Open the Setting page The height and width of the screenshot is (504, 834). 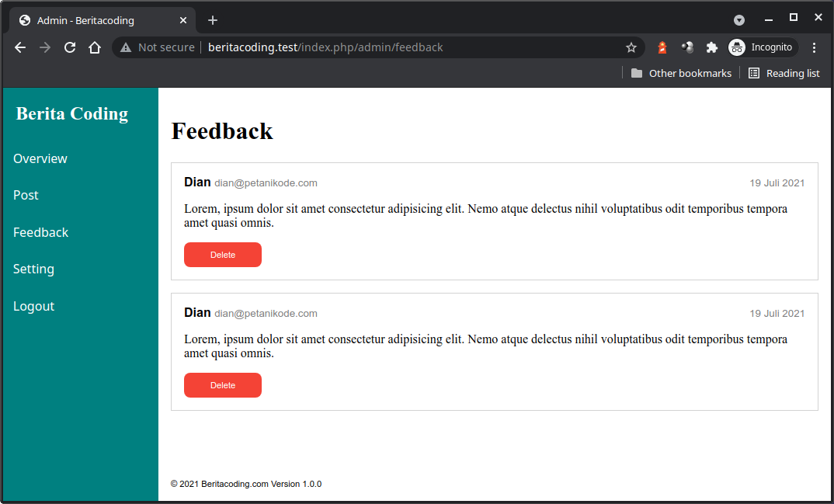click(x=33, y=269)
